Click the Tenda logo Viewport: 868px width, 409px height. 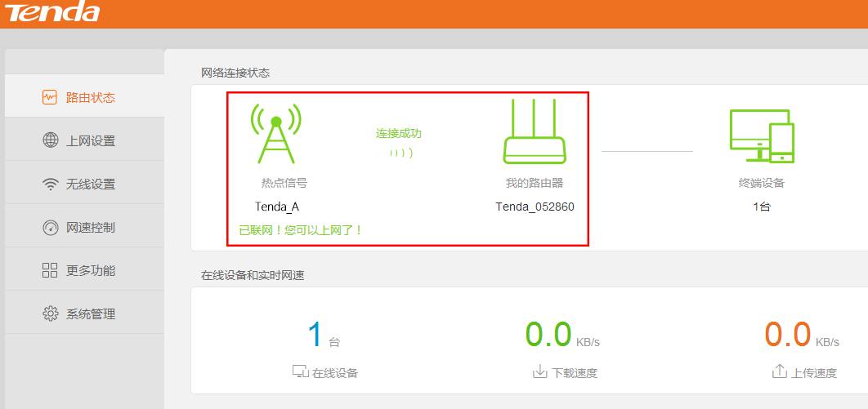click(x=52, y=13)
